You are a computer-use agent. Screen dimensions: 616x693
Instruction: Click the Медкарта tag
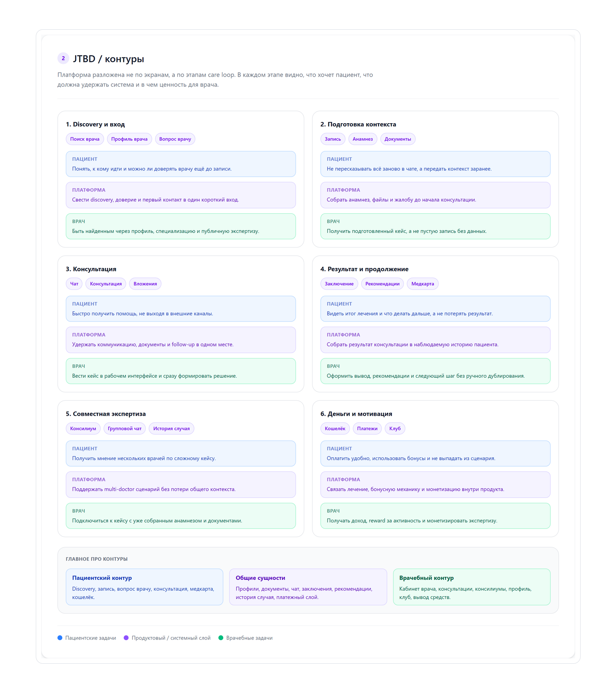coord(423,284)
